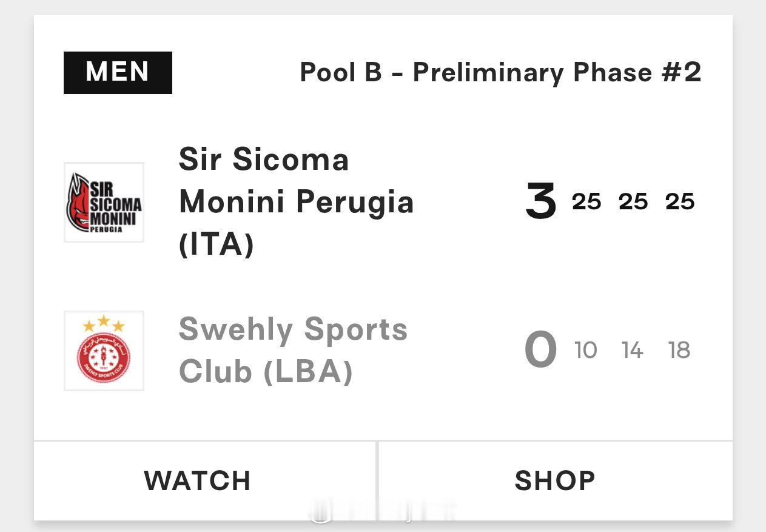Click the divider between WATCH and SHOP
The height and width of the screenshot is (532, 766).
point(377,480)
